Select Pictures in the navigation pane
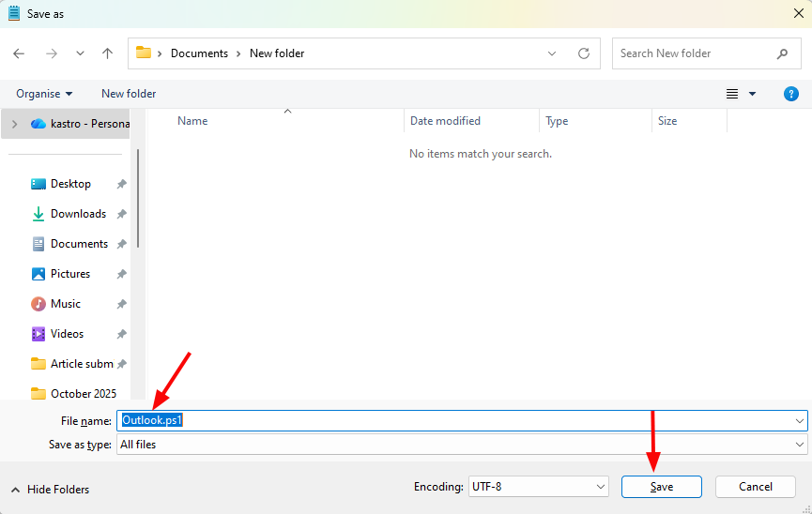The height and width of the screenshot is (514, 812). click(x=70, y=274)
